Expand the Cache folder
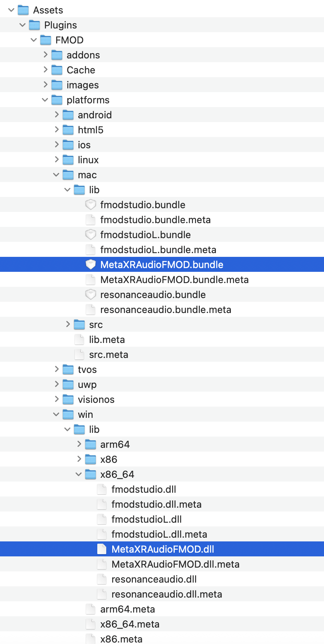 tap(45, 70)
